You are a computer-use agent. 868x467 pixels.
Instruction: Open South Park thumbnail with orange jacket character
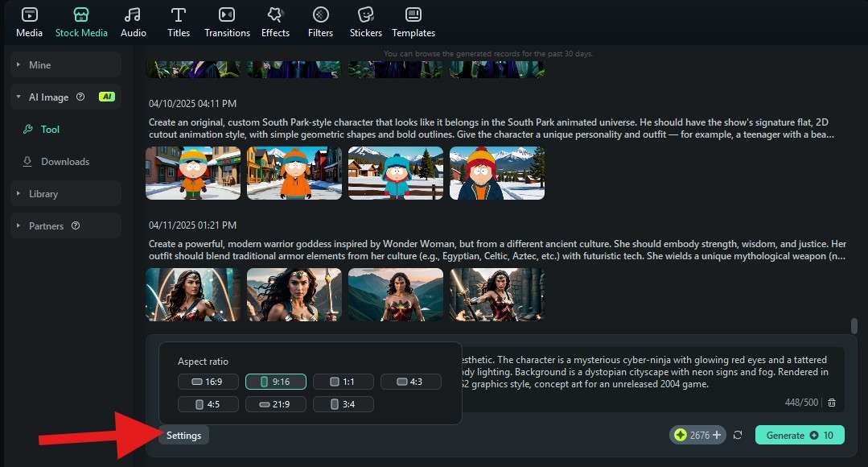pyautogui.click(x=294, y=173)
